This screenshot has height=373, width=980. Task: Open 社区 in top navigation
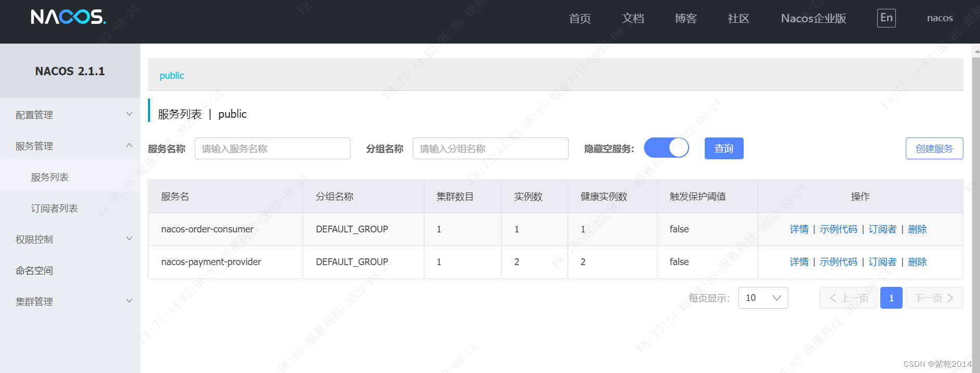coord(739,19)
